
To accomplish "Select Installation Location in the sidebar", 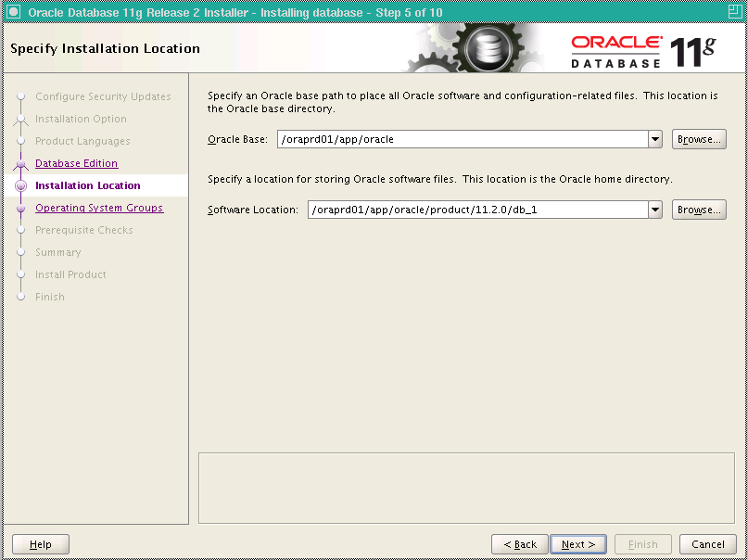I will (x=87, y=186).
